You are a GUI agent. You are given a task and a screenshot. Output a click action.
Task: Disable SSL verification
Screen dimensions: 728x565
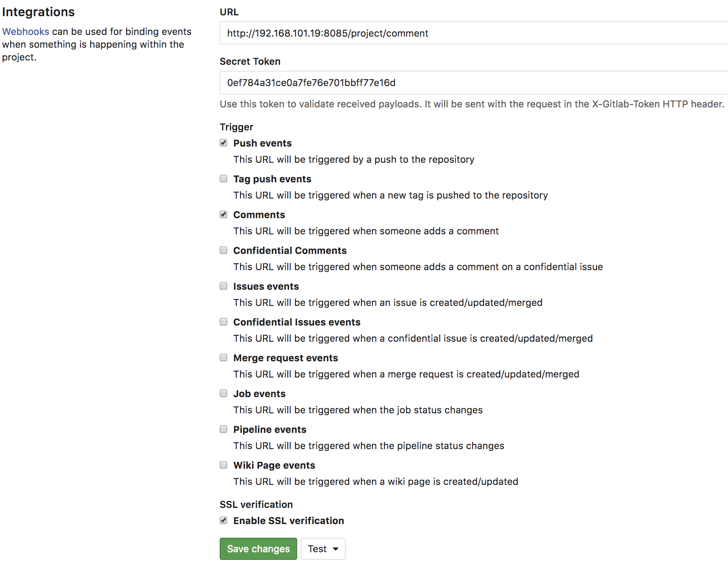[224, 520]
